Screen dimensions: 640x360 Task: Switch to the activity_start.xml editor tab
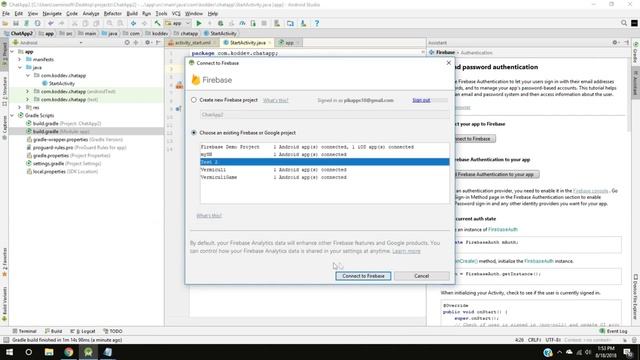click(193, 42)
